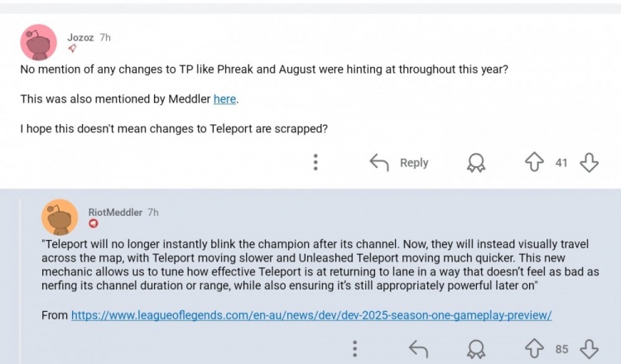Upvote Jozoz's comment
The image size is (621, 364).
pyautogui.click(x=534, y=162)
